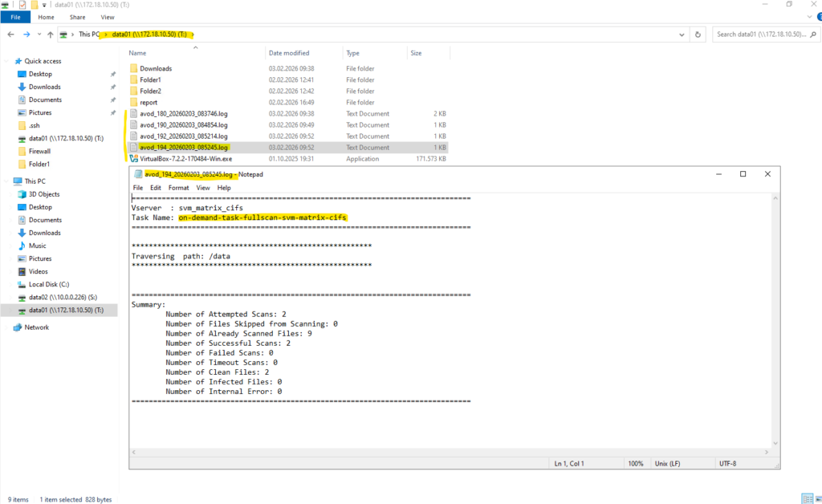Click the Search data01 input field
The image size is (822, 504).
(x=761, y=35)
